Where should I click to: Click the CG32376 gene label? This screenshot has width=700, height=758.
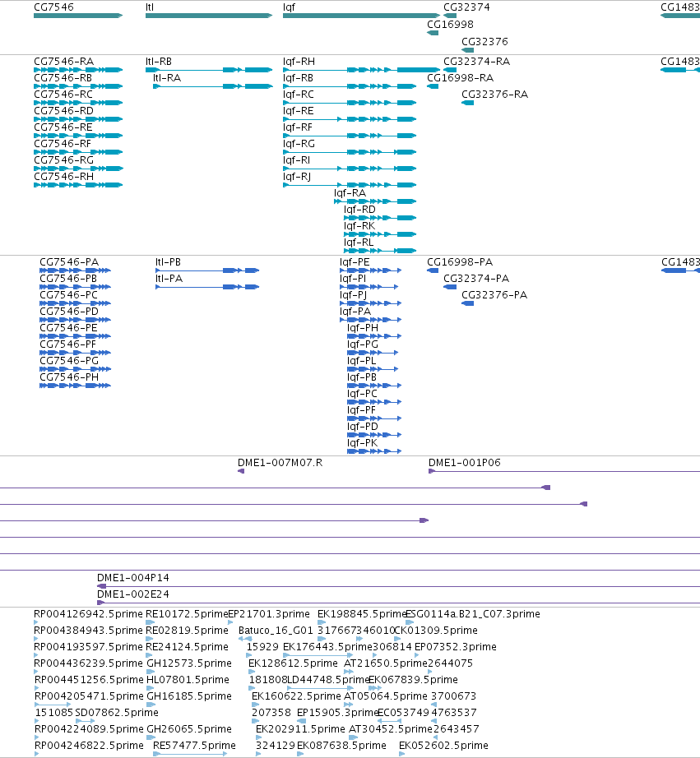pyautogui.click(x=484, y=42)
